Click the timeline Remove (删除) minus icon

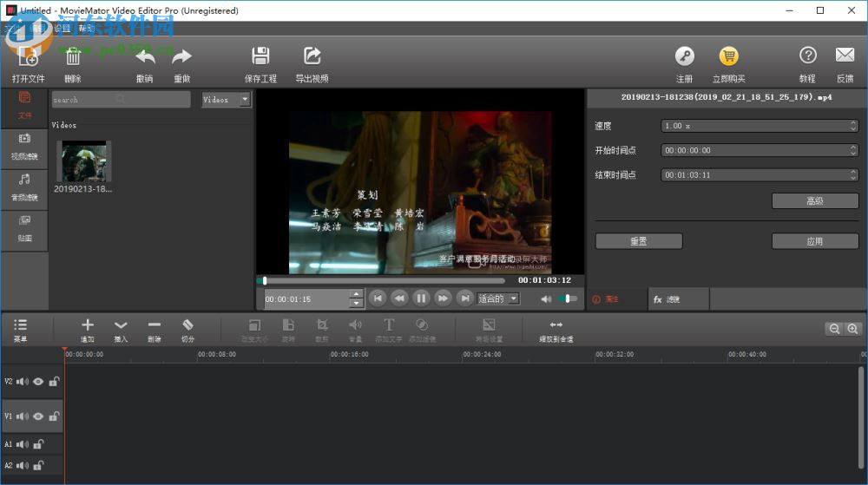(x=155, y=324)
